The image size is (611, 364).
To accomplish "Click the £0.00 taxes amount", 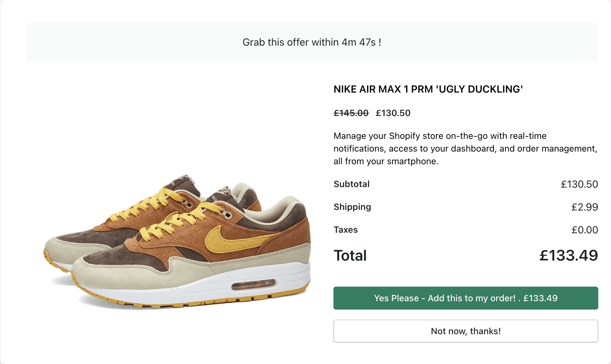I will point(585,230).
